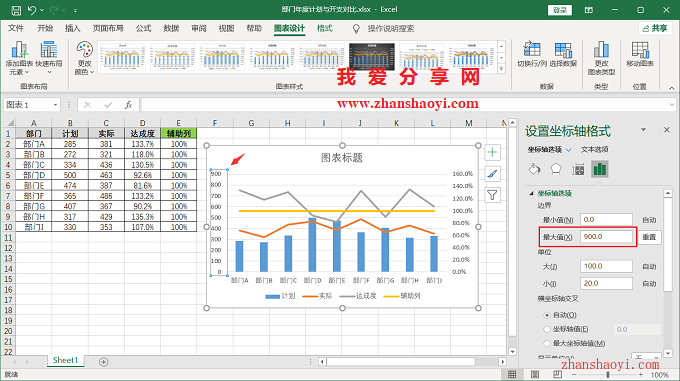
Task: Click the chart elements plus button
Action: [492, 152]
